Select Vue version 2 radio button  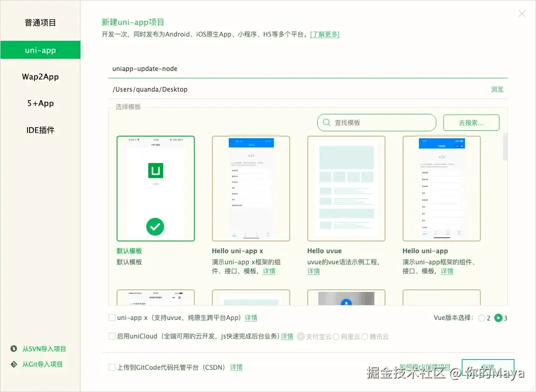(481, 318)
